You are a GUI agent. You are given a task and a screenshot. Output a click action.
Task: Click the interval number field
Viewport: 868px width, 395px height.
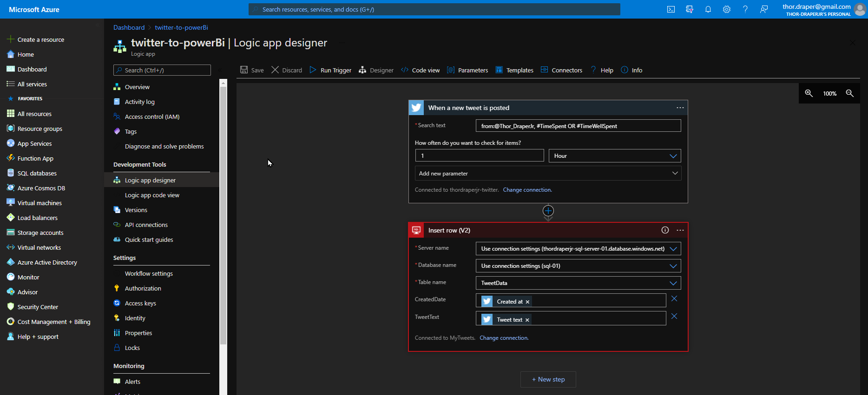point(480,155)
